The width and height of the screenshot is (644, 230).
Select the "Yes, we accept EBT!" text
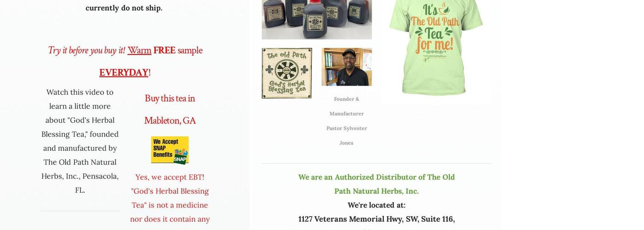click(170, 177)
